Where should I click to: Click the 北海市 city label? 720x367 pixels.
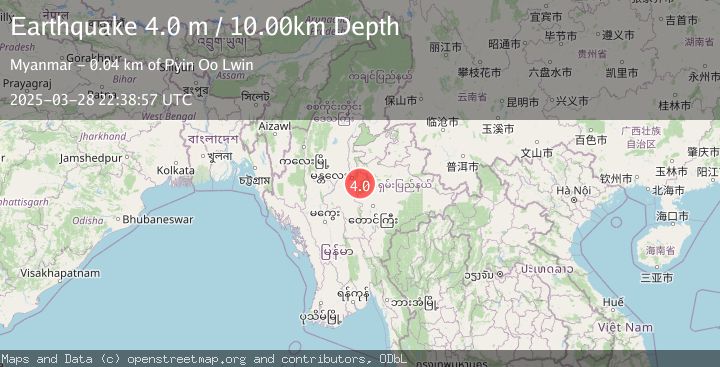click(668, 190)
